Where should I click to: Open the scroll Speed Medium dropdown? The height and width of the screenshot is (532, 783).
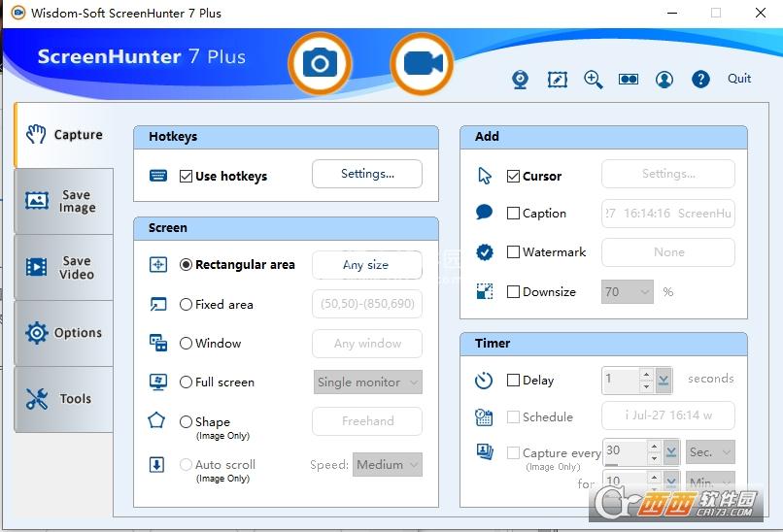coord(388,465)
